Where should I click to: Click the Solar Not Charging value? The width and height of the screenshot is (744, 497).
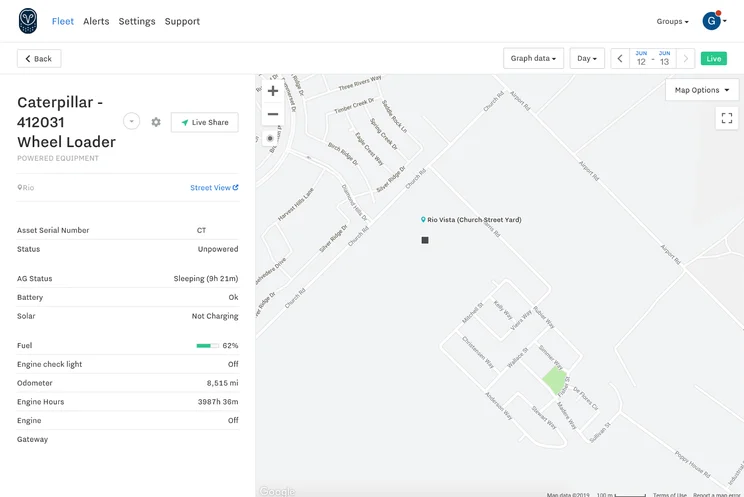pos(215,316)
